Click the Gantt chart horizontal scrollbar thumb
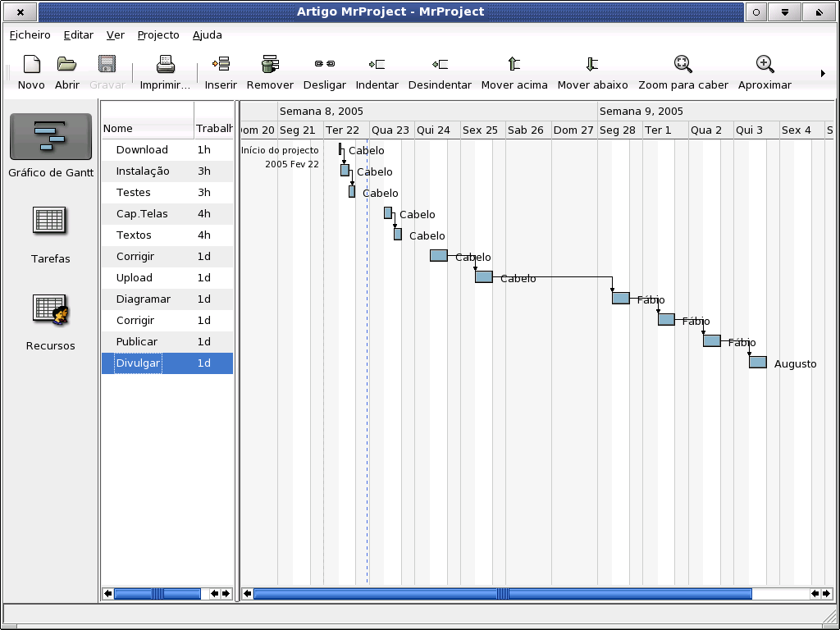Screen dimensions: 840x630 pos(503,594)
